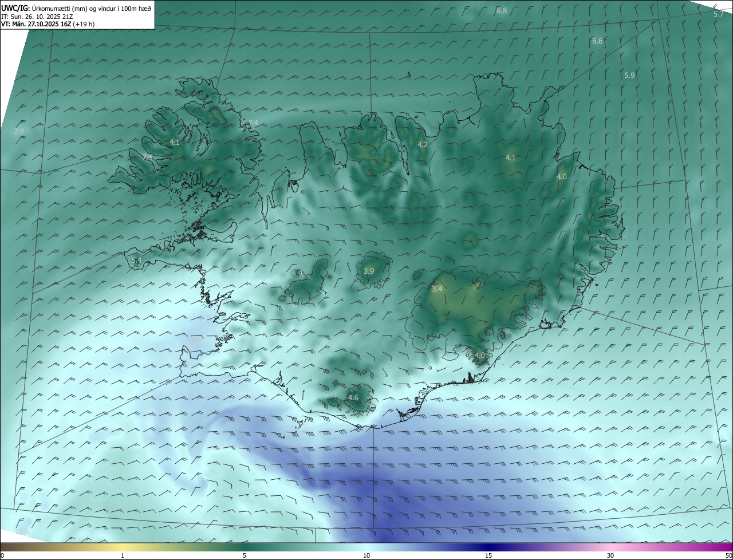Select the 4.9 value label
Image resolution: width=733 pixels, height=560 pixels.
(x=297, y=274)
